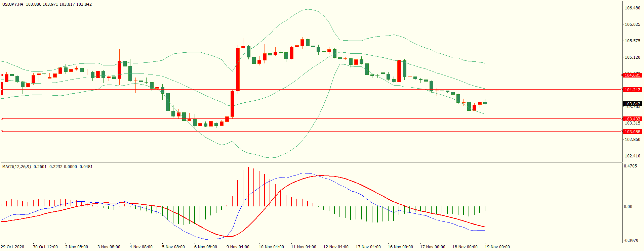The width and height of the screenshot is (644, 251).
Task: Click the 12 Nov 04:00 time label
Action: coord(336,247)
